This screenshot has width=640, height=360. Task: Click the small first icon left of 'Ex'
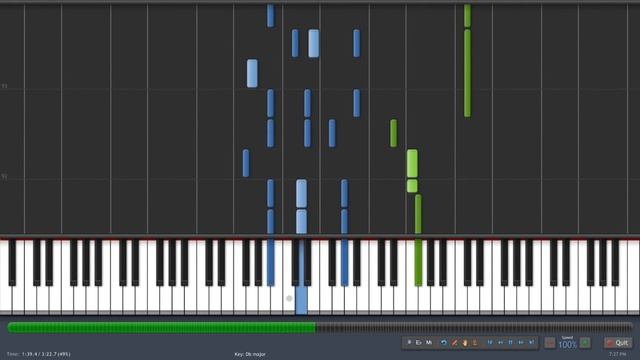[x=409, y=343]
